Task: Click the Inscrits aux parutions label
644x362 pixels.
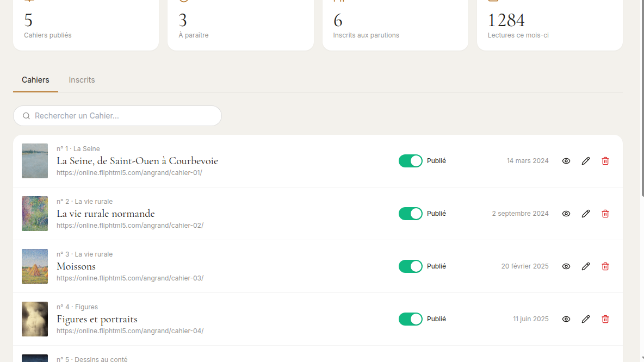Action: tap(366, 35)
